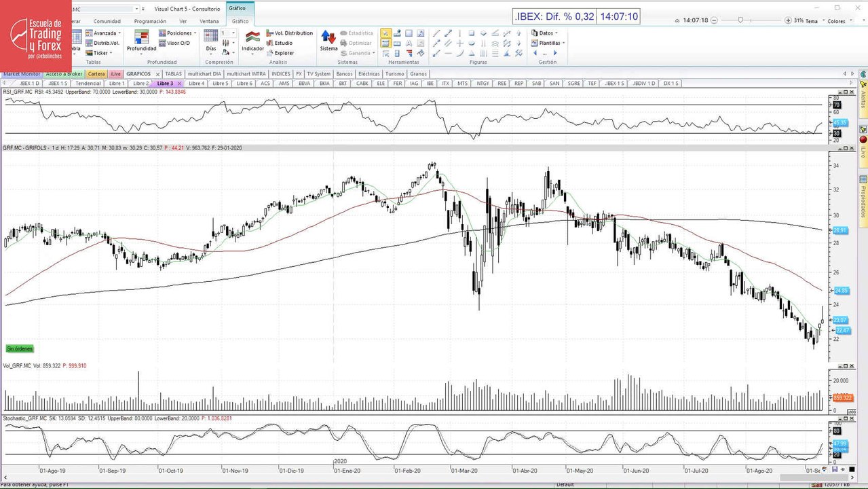
Task: Close the GRAFICOS workspace tab
Action: [157, 73]
